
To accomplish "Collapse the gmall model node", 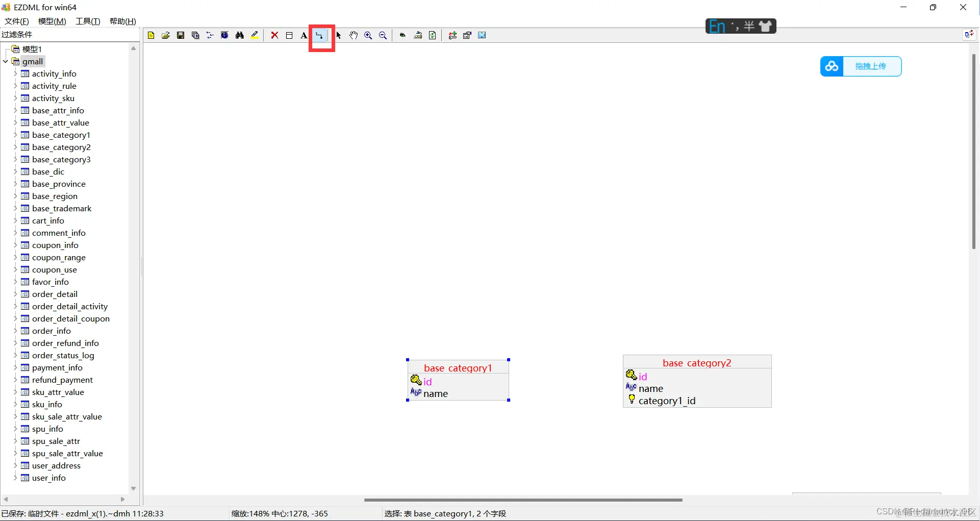I will [6, 61].
